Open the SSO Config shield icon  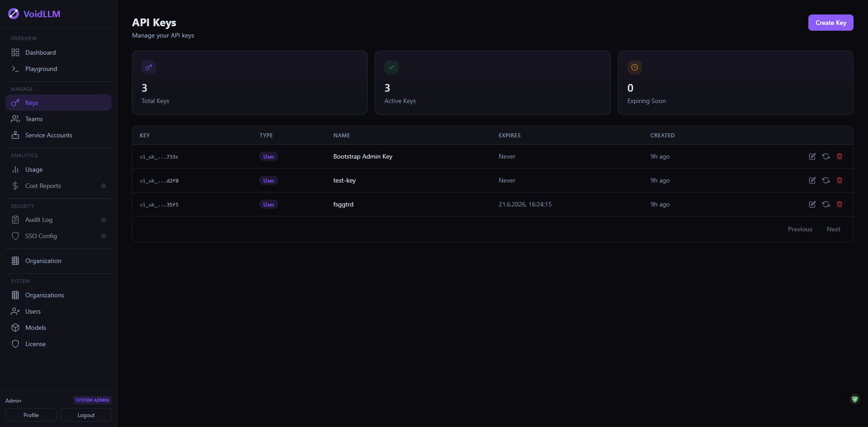click(x=15, y=236)
